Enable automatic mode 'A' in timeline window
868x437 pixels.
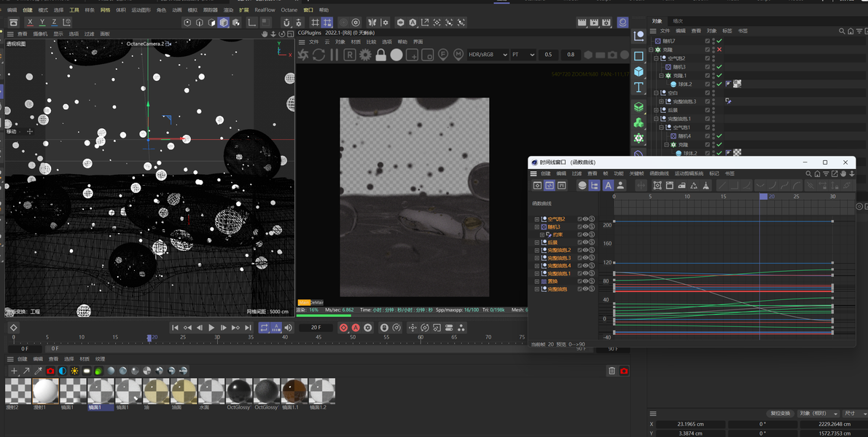(608, 186)
